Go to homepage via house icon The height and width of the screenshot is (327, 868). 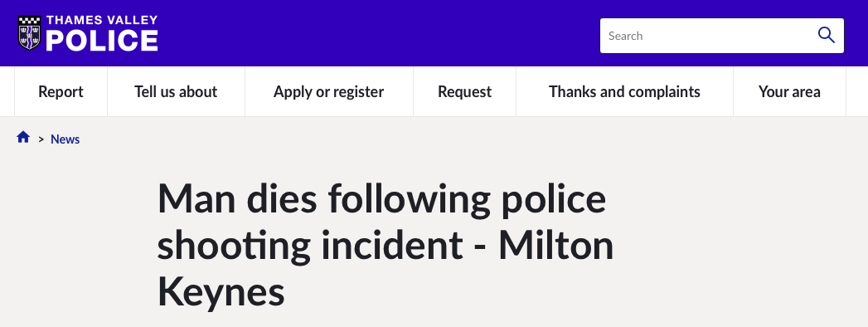[22, 138]
